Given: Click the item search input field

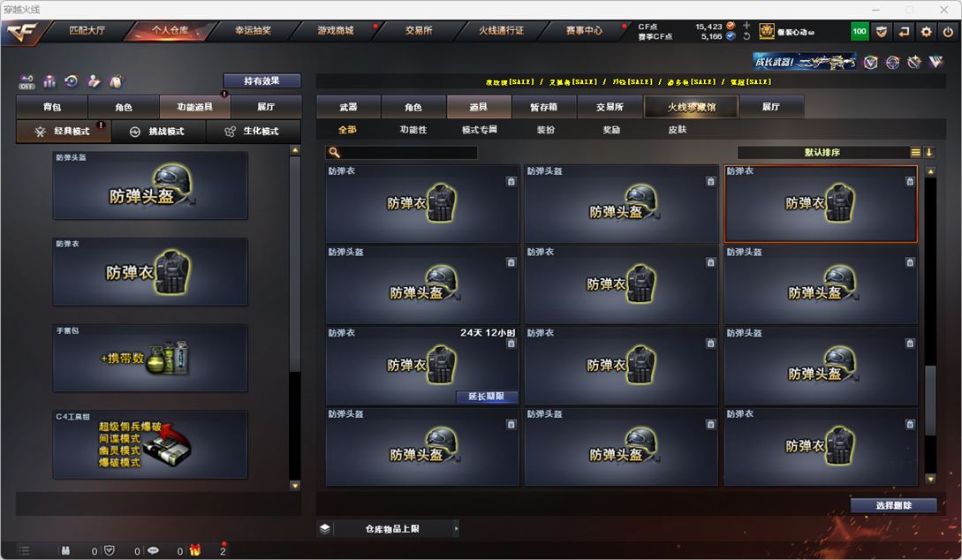Looking at the screenshot, I should (x=401, y=152).
